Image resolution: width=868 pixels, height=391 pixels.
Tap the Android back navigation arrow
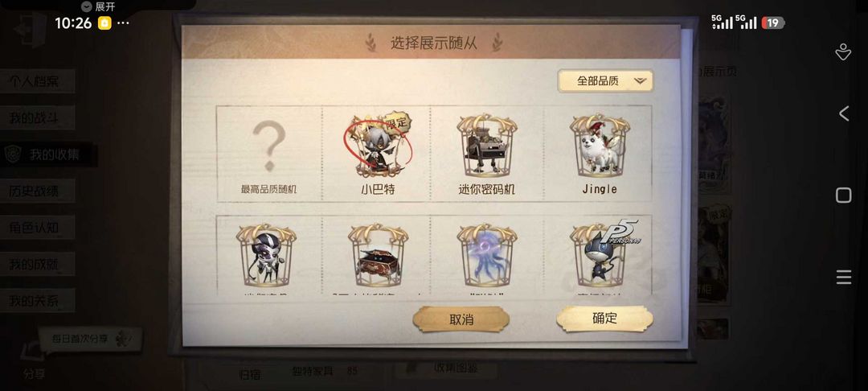tap(844, 113)
